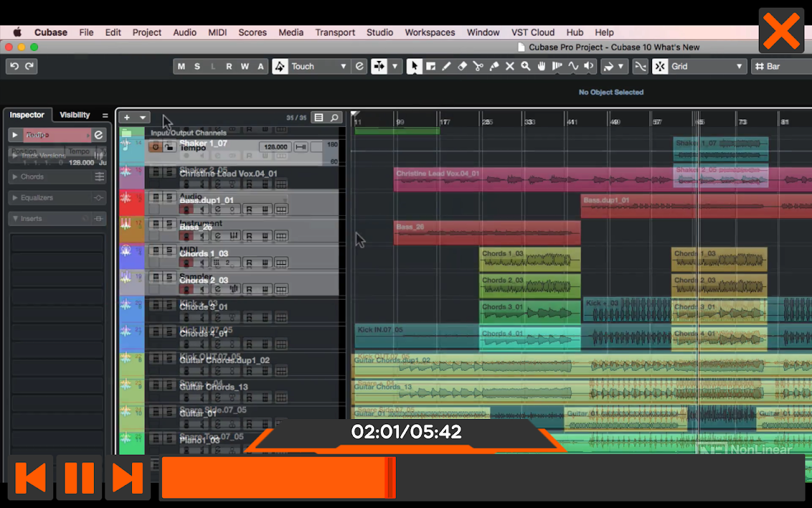Viewport: 812px width, 508px height.
Task: Pick the Zoom magnifier tool
Action: 525,66
